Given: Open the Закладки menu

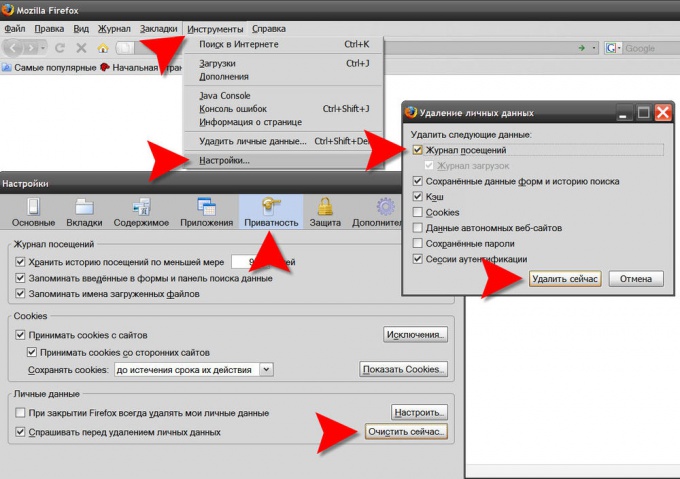Looking at the screenshot, I should tap(161, 29).
